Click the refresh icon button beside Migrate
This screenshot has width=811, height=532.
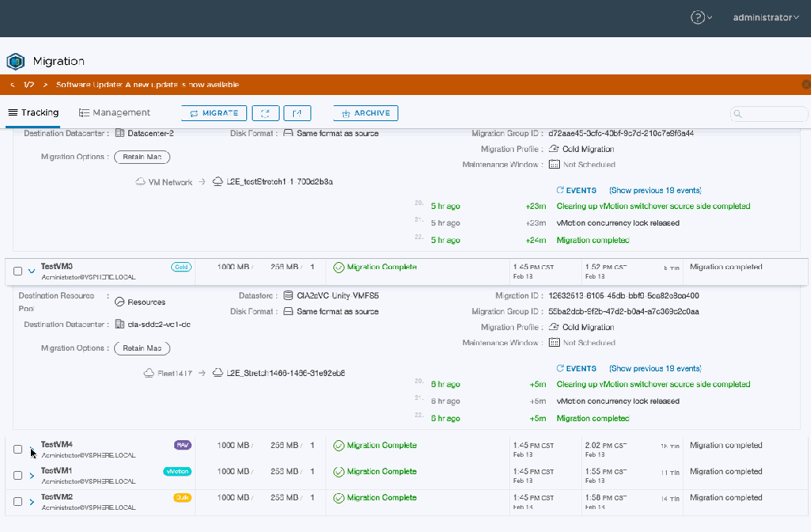coord(265,113)
